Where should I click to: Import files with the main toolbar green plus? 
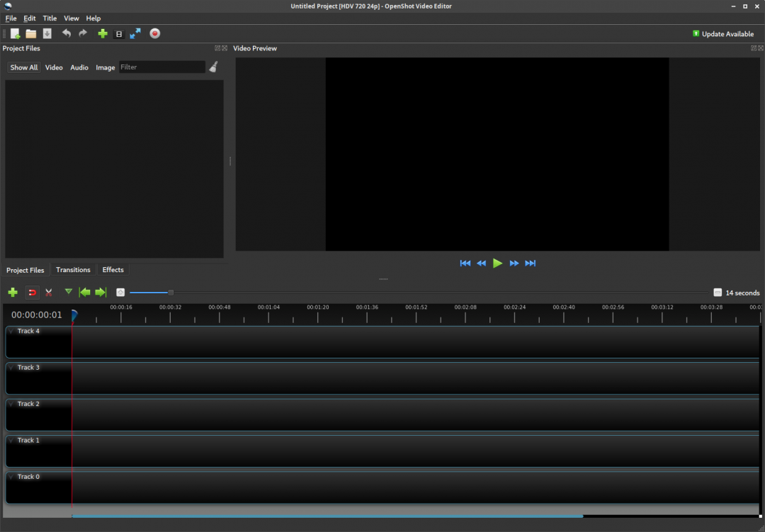click(x=103, y=34)
